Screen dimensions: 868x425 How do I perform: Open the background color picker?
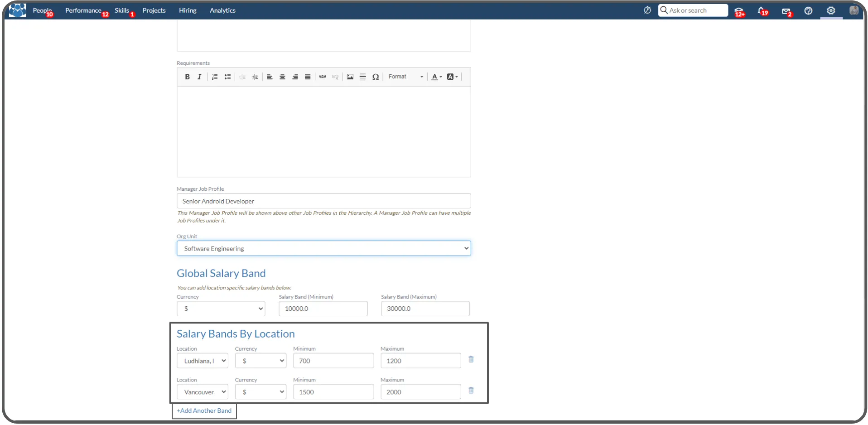coord(452,77)
